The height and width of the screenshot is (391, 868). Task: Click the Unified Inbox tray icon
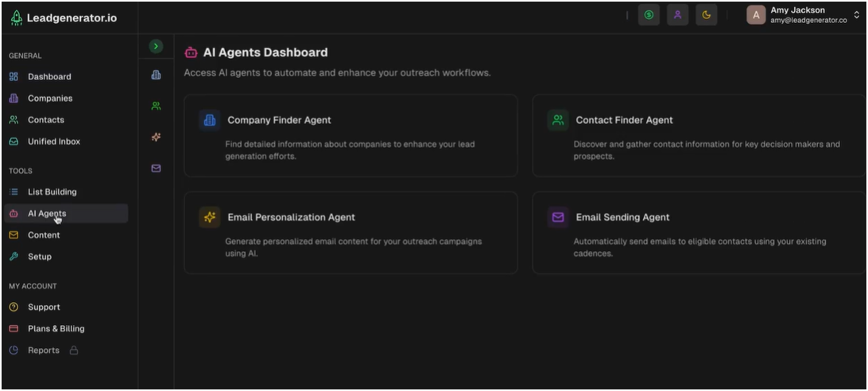pos(14,141)
